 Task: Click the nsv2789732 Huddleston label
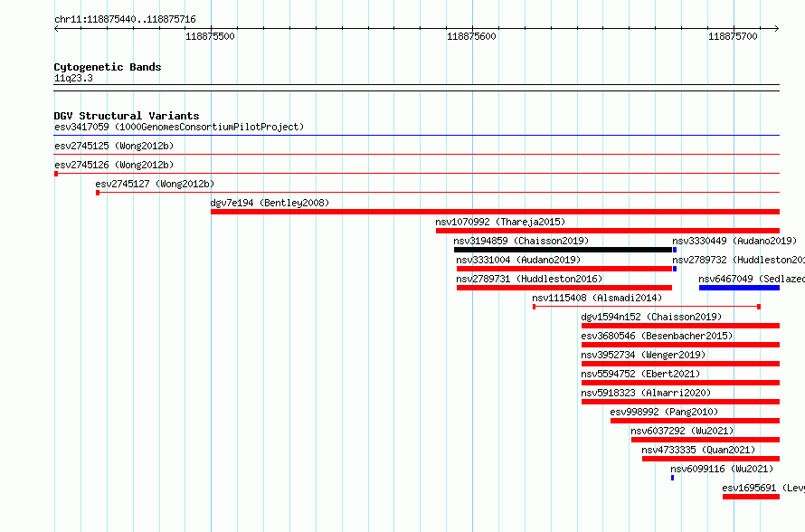tap(738, 260)
